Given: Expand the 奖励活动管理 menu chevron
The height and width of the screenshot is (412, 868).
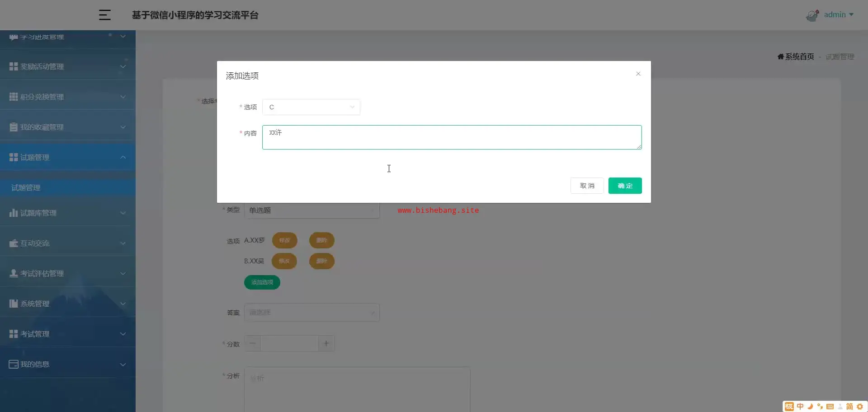Looking at the screenshot, I should pyautogui.click(x=123, y=66).
